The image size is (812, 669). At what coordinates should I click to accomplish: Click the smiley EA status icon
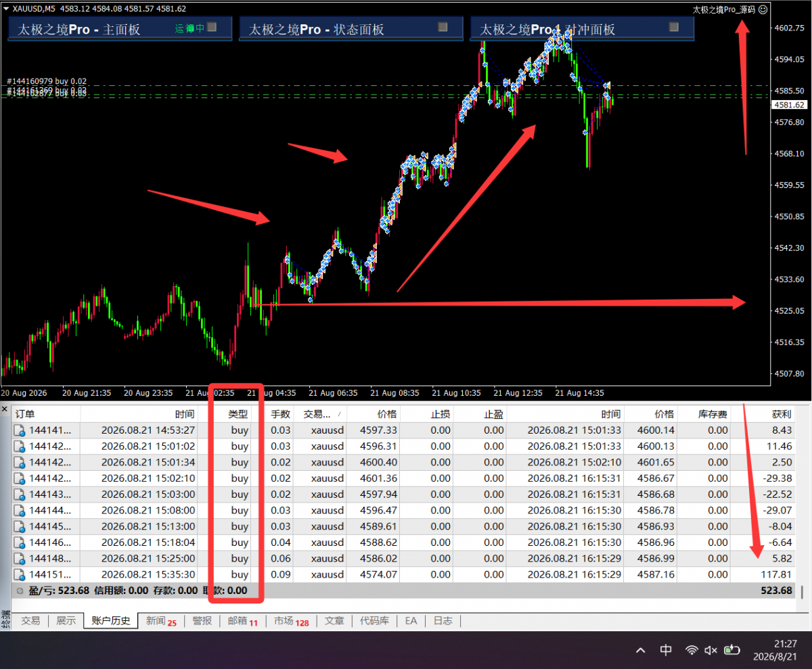coord(763,9)
